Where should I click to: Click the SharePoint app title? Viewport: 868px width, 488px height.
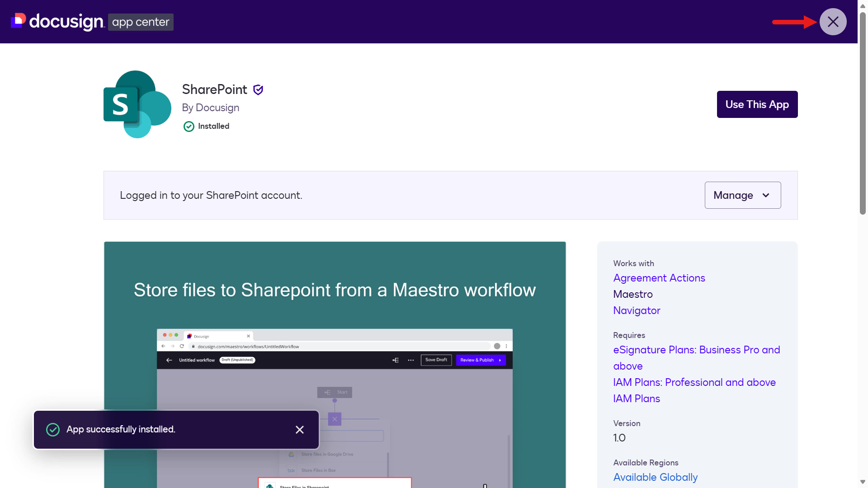(215, 89)
